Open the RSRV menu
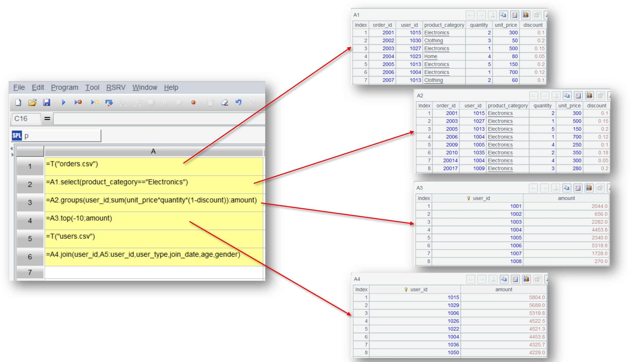 click(116, 88)
